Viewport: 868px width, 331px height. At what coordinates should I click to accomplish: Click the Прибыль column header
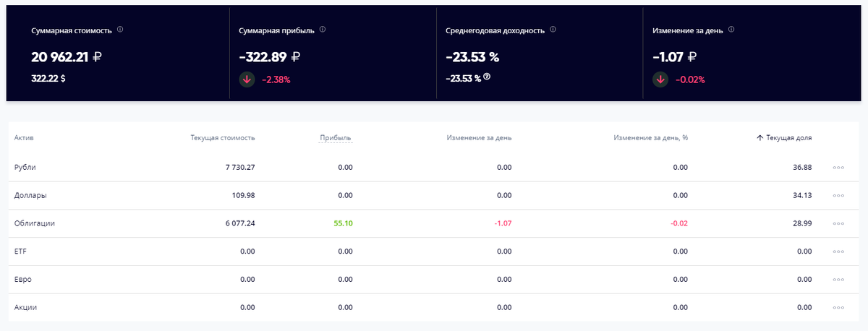(x=336, y=137)
